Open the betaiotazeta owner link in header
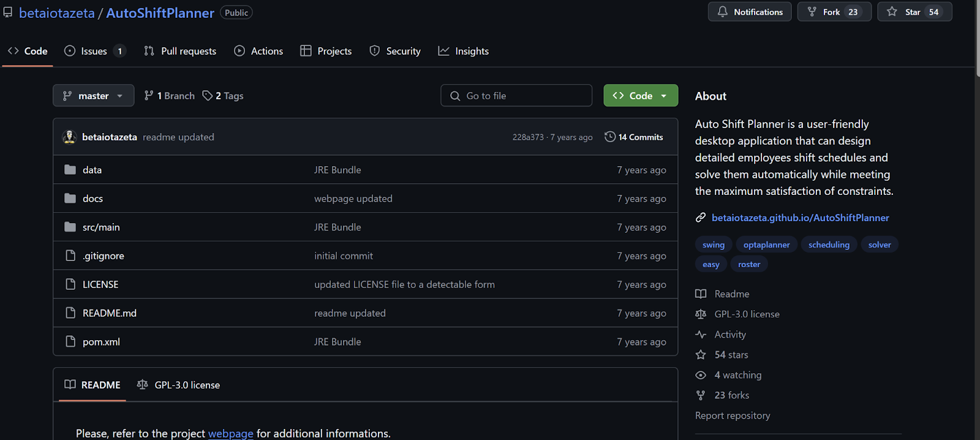Image resolution: width=980 pixels, height=440 pixels. coord(57,13)
